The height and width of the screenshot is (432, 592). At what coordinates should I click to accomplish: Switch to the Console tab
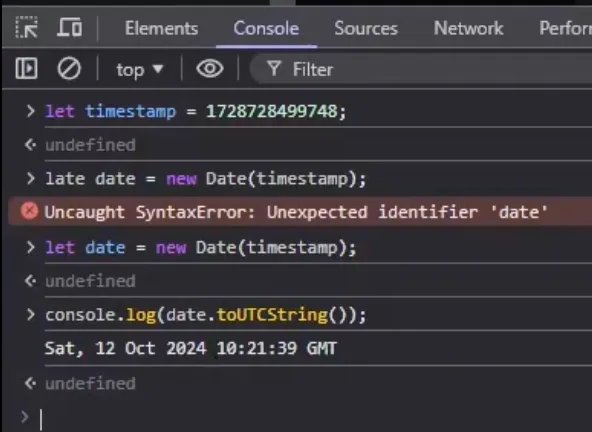click(x=266, y=28)
